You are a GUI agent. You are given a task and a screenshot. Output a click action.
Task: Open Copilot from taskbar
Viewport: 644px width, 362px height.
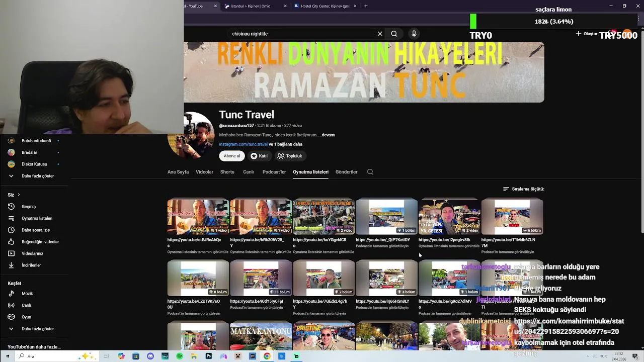[121, 356]
